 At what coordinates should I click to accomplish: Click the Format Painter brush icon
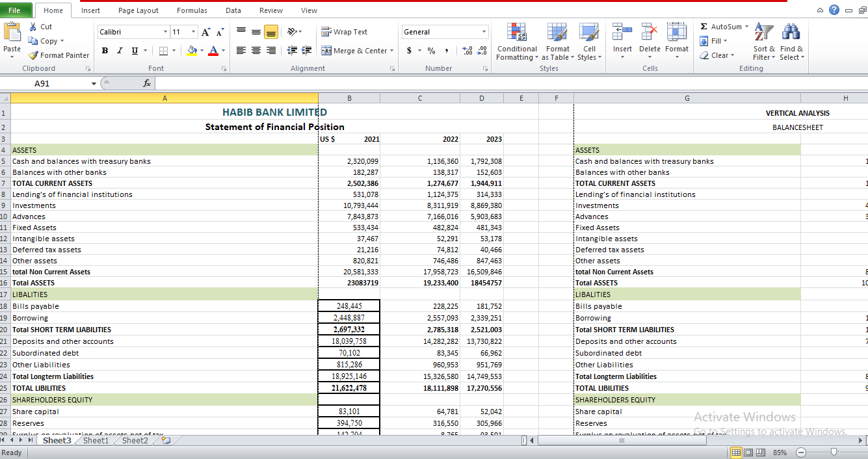click(x=34, y=55)
